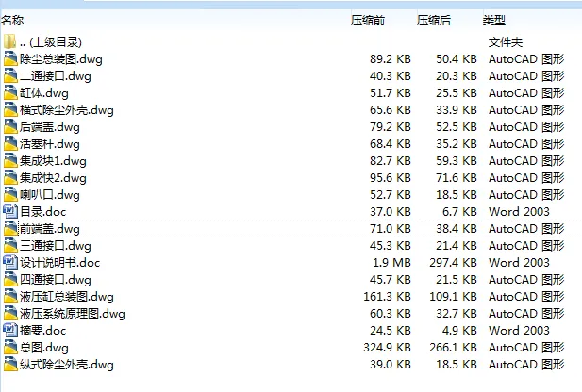This screenshot has height=392, width=582.
Task: Click the 1.9 MB size value
Action: pos(391,263)
